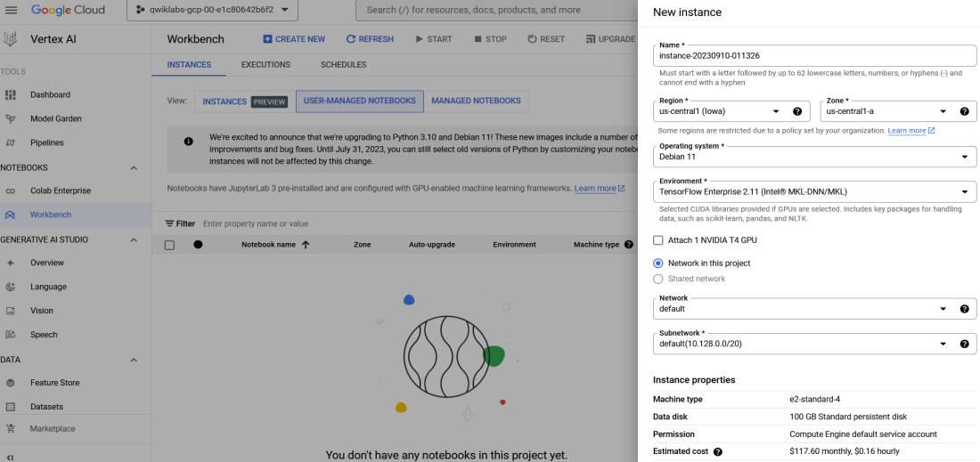
Task: Click the Start button
Action: pyautogui.click(x=434, y=38)
